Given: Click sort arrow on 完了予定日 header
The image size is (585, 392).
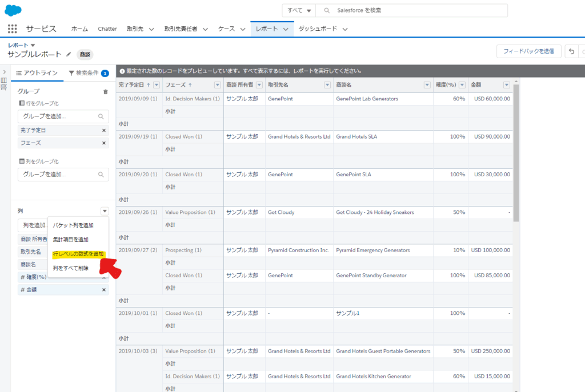Looking at the screenshot, I should pos(149,85).
